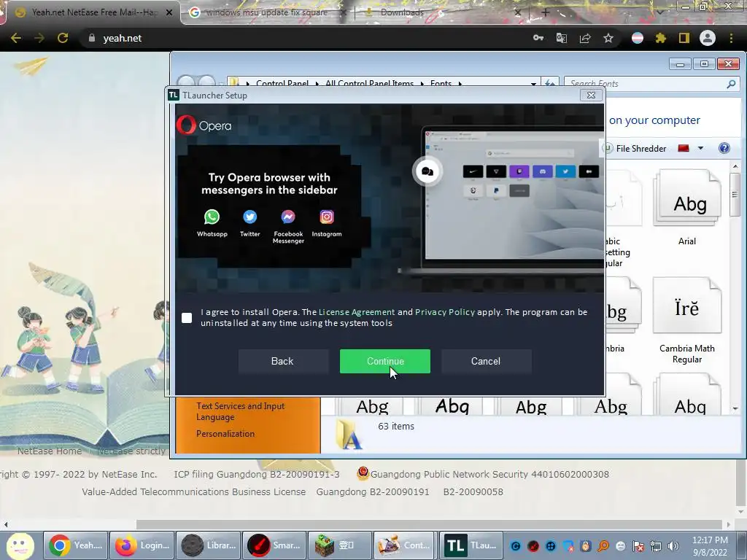The height and width of the screenshot is (560, 747).
Task: Click All Control Panel Items breadcrumb
Action: coord(369,84)
